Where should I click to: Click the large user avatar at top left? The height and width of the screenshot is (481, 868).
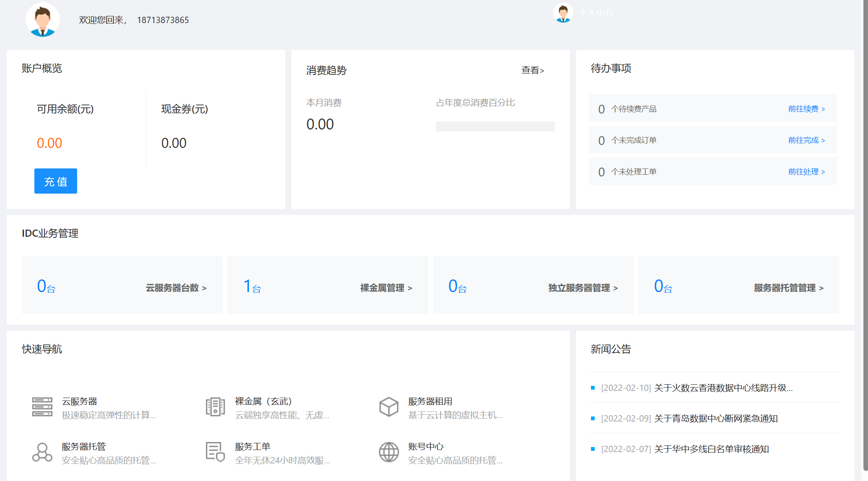tap(42, 19)
